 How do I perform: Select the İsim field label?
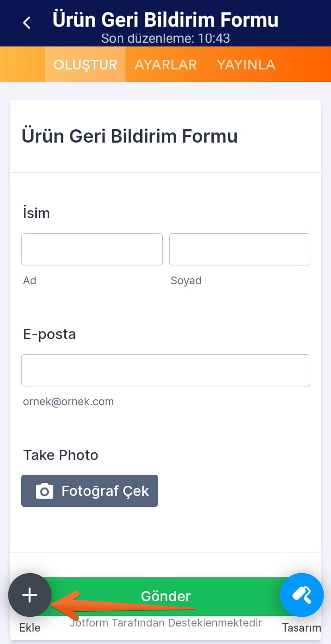36,213
